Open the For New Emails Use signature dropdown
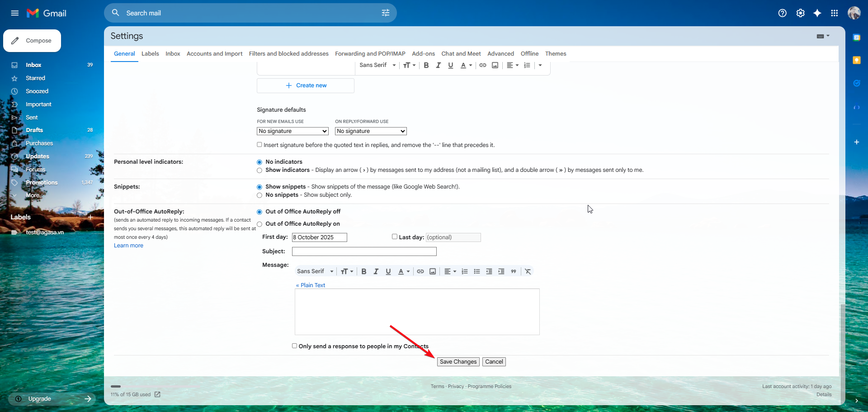The image size is (868, 412). [292, 131]
